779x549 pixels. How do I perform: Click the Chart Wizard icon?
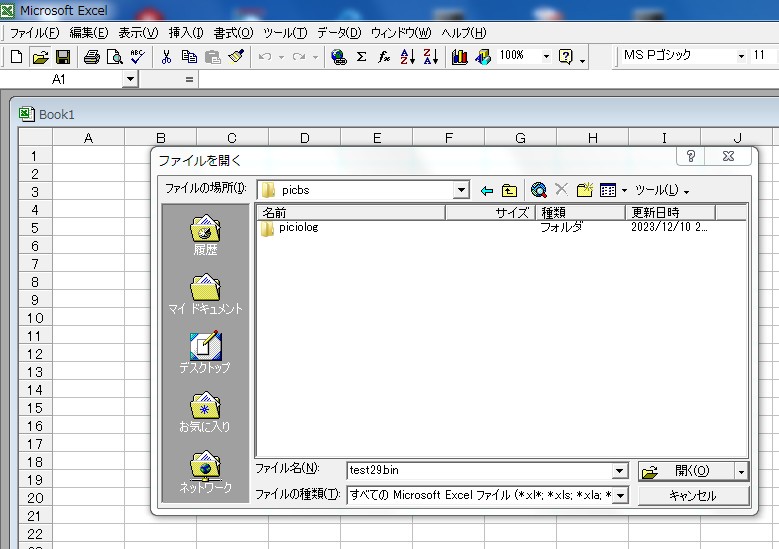(460, 57)
